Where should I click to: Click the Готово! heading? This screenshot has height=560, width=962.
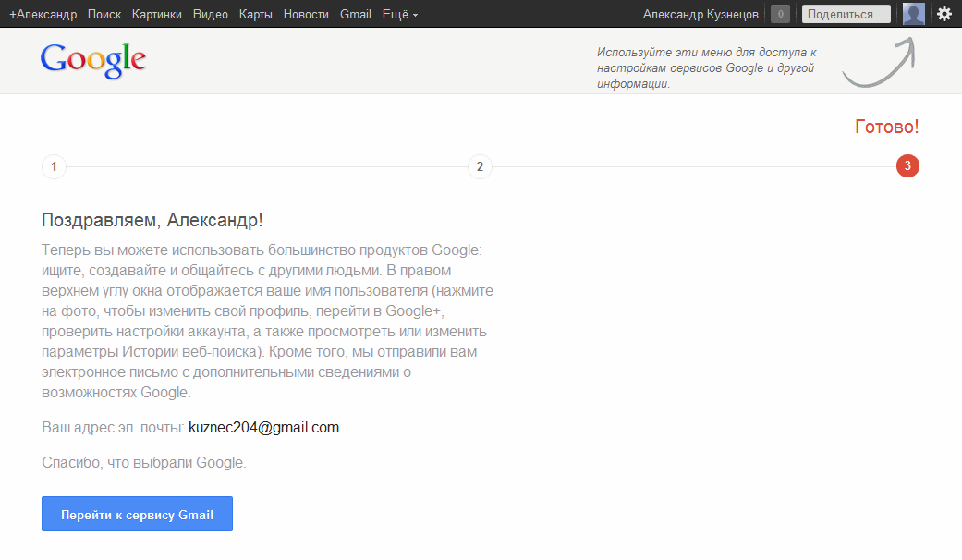886,127
